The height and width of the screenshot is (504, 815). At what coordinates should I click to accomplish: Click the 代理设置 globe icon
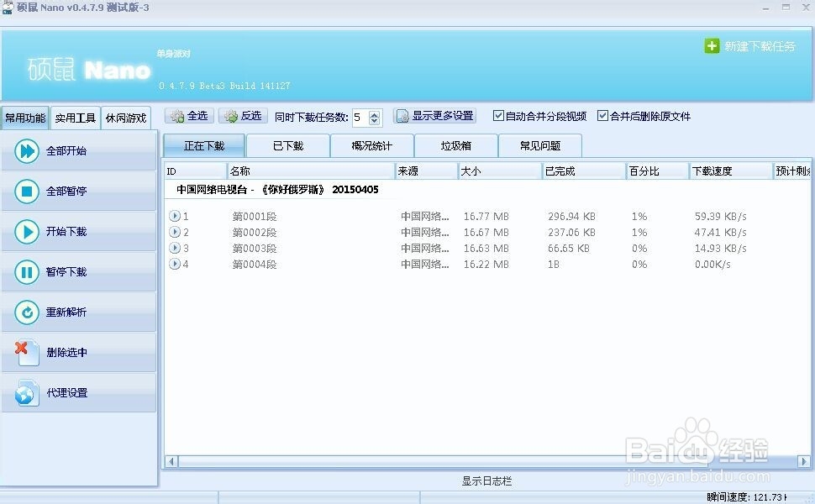tap(27, 393)
